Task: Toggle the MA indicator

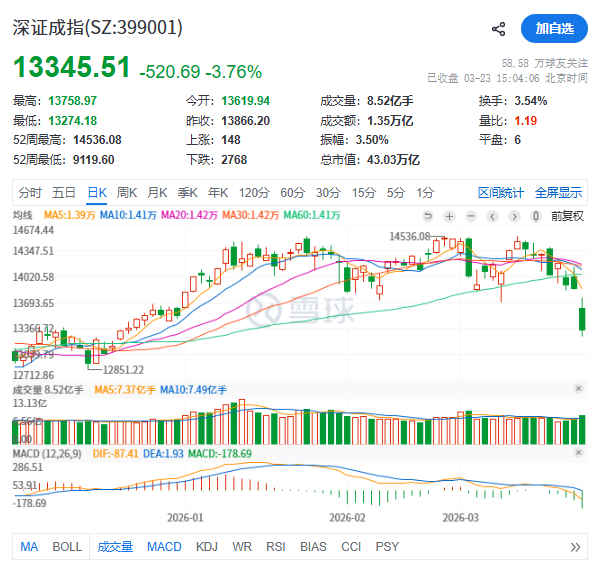Action: pos(29,547)
